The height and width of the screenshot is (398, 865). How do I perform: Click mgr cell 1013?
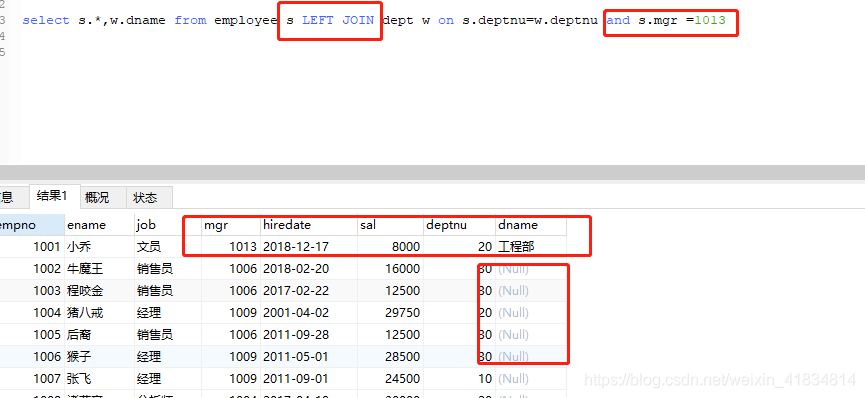(x=231, y=247)
